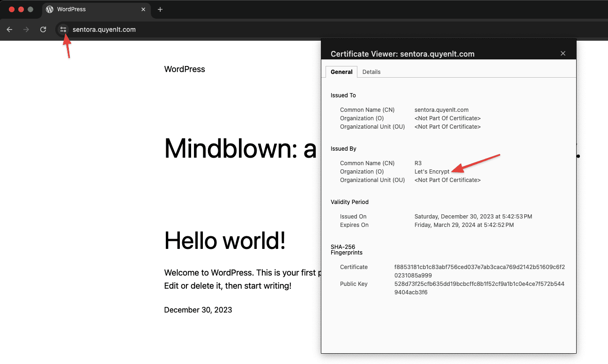Click the Expires On date value
The width and height of the screenshot is (608, 364).
[464, 225]
